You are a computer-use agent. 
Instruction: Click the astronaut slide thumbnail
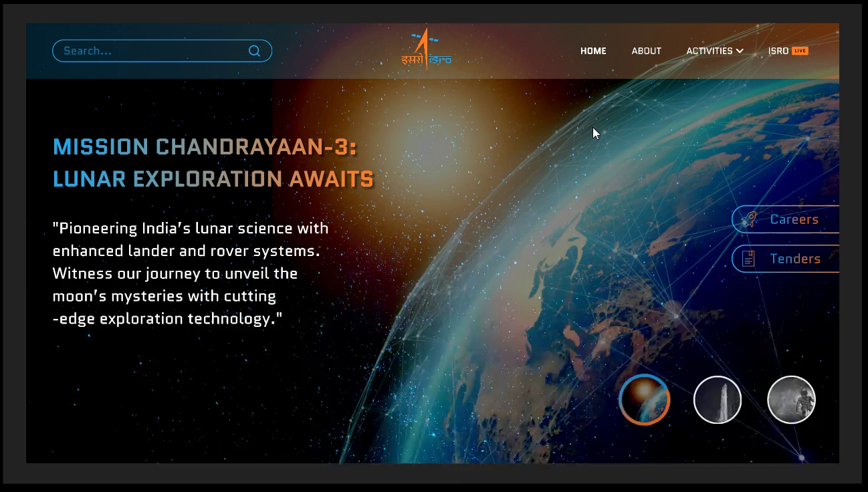point(791,399)
